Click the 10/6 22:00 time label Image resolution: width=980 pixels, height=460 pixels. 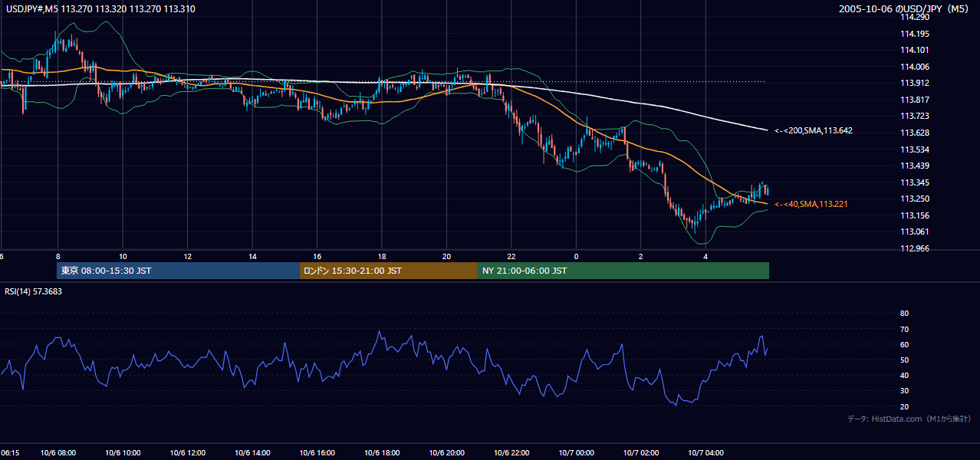[511, 453]
